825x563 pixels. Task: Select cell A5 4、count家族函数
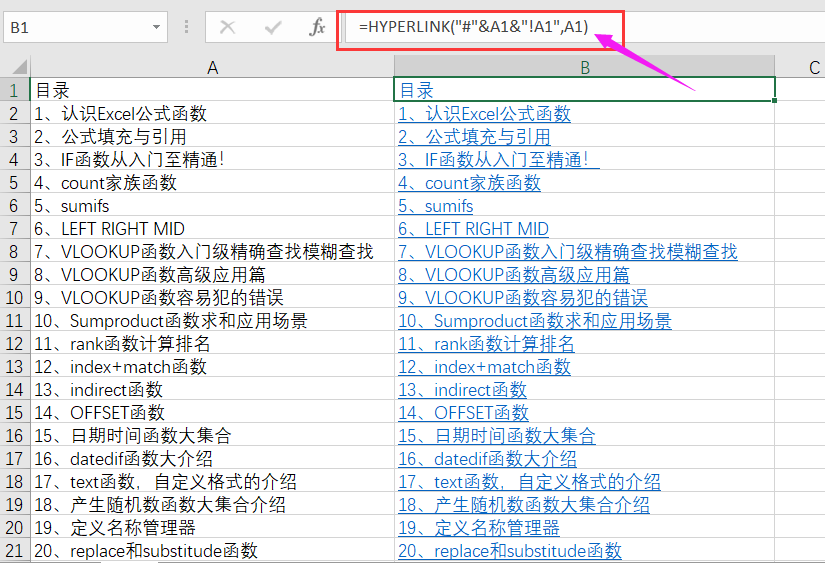pyautogui.click(x=212, y=183)
